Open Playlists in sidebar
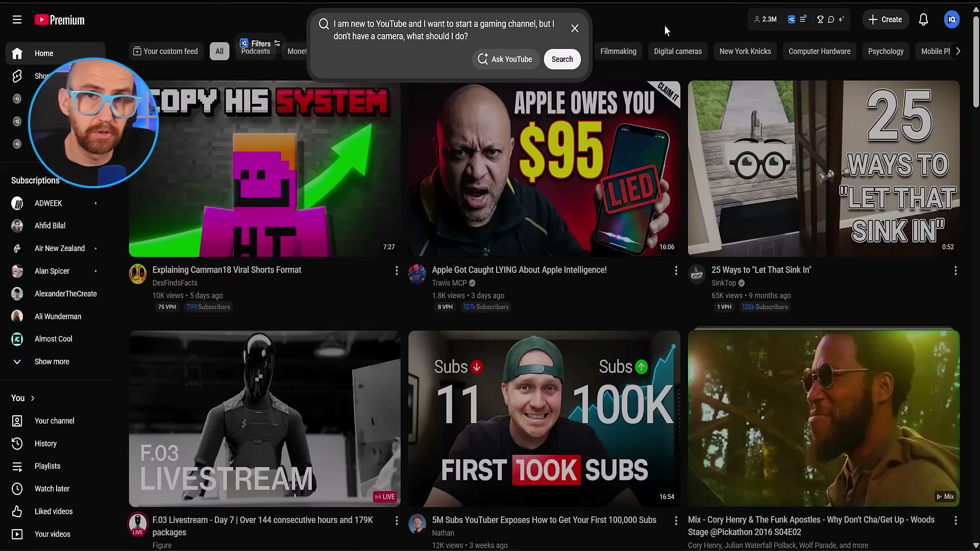980x551 pixels. (56, 466)
